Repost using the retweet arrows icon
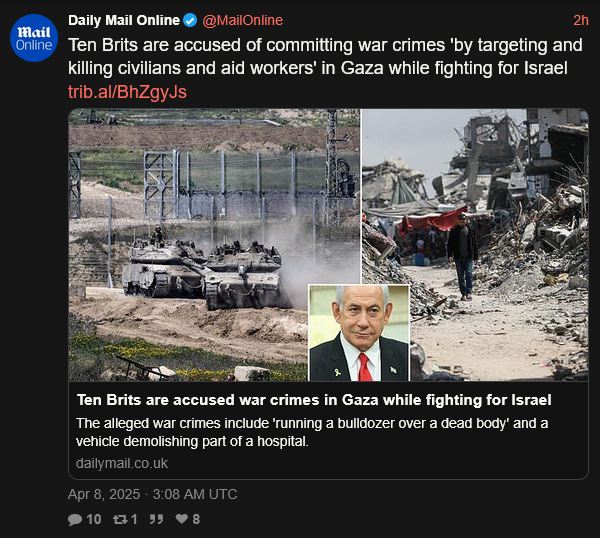 (120, 519)
